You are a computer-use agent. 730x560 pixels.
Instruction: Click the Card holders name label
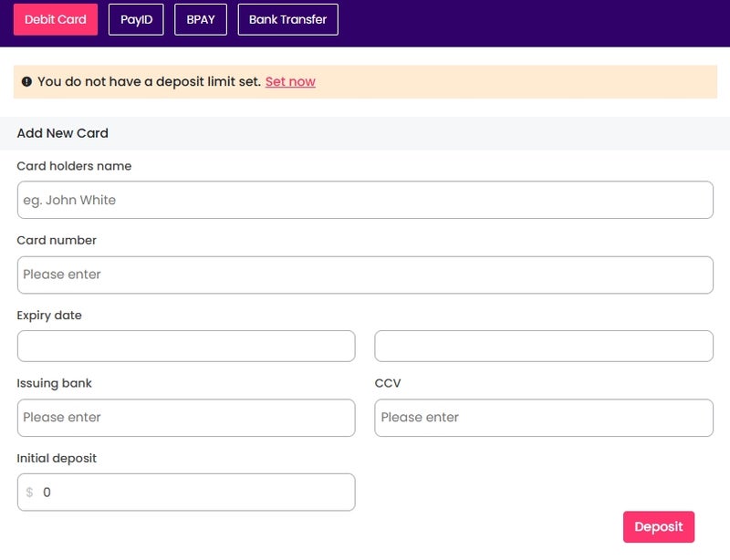74,166
